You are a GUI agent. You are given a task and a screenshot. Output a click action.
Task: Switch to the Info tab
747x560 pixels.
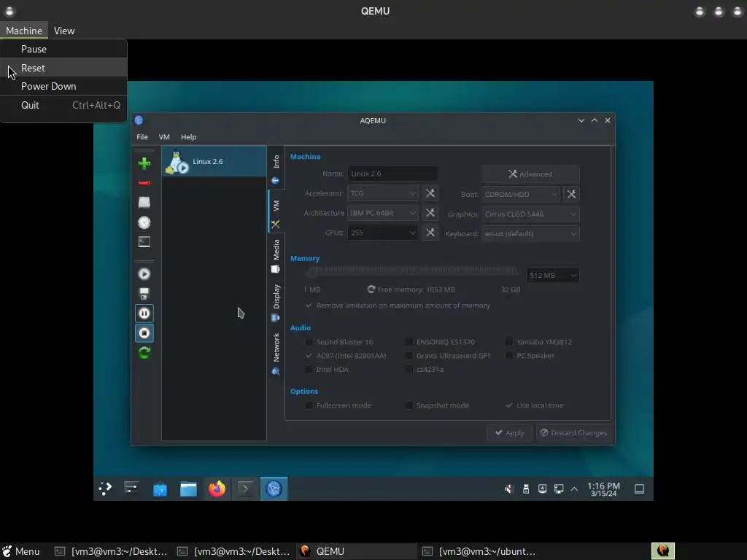pos(276,168)
